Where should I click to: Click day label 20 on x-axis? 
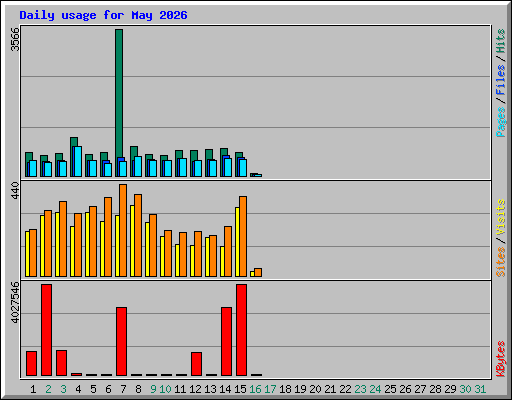pyautogui.click(x=315, y=389)
